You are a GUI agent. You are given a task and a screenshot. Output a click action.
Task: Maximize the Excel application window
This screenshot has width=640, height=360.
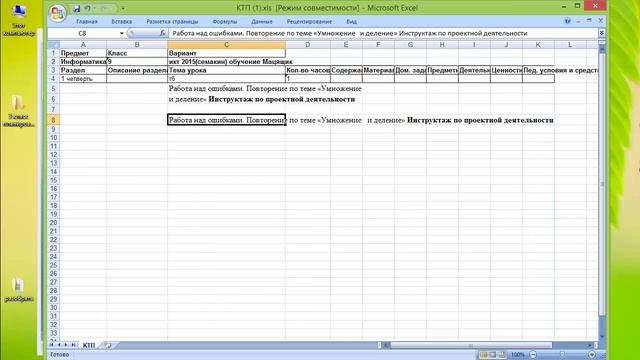[577, 6]
